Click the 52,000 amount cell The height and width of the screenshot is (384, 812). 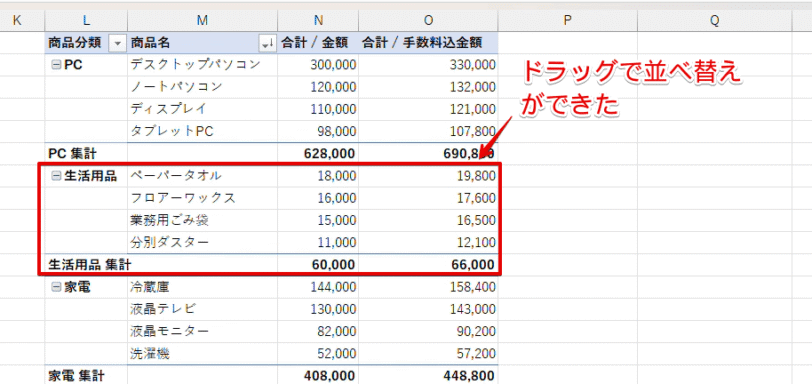coord(318,354)
